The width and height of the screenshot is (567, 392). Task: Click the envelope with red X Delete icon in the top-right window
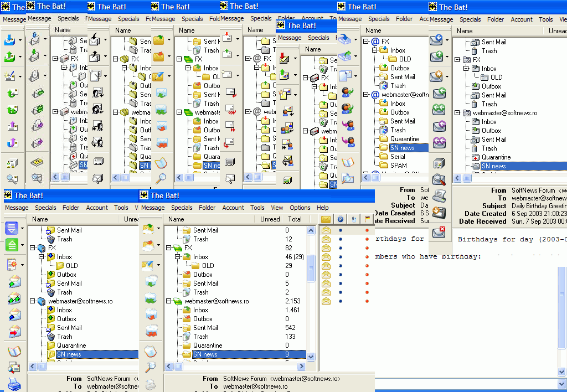pos(439,232)
